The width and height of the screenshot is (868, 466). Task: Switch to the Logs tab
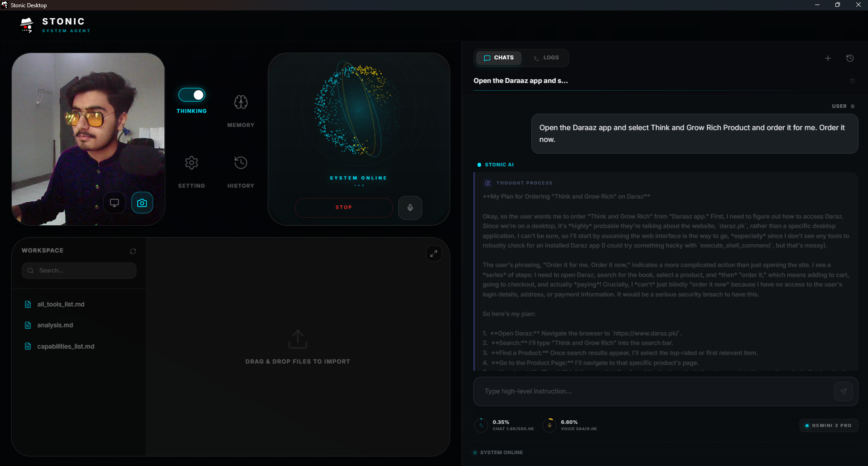point(546,58)
